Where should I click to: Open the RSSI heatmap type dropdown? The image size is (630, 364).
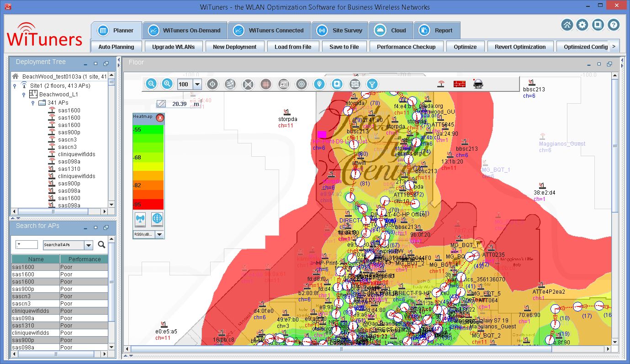pyautogui.click(x=159, y=234)
